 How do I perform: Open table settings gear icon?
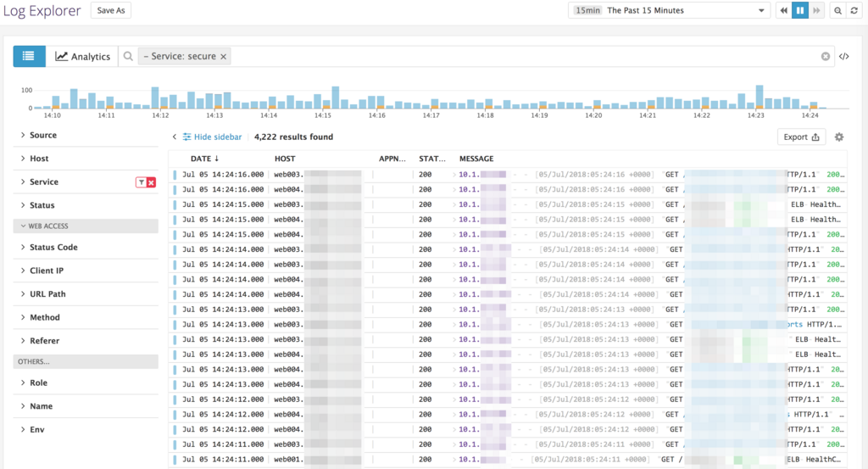[838, 137]
